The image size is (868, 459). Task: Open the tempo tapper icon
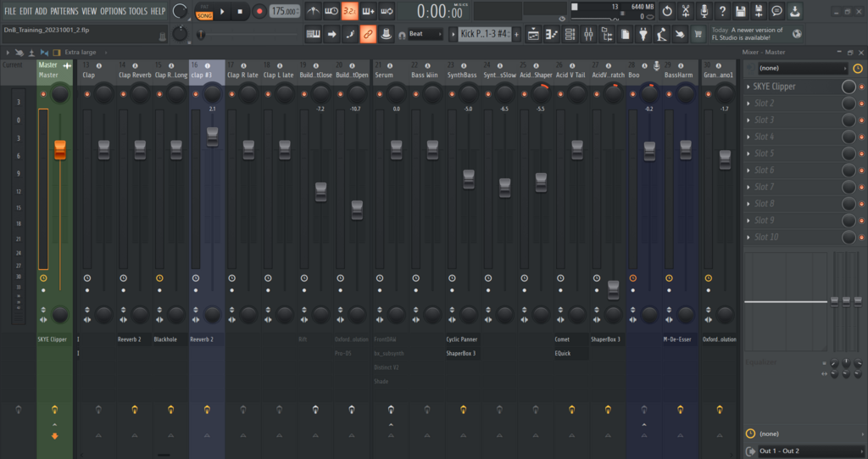[x=661, y=34]
